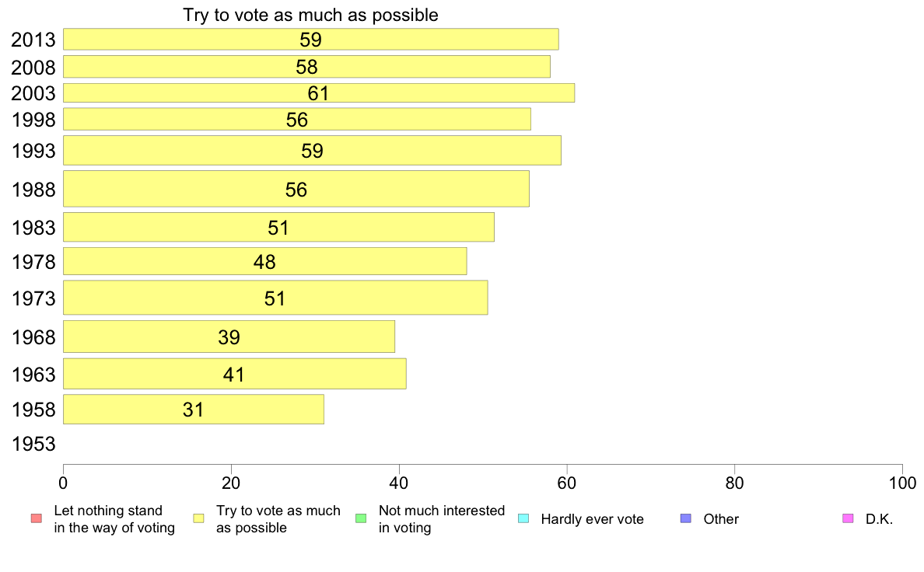Select the 2003 bar showing 61
The height and width of the screenshot is (572, 924).
319,93
